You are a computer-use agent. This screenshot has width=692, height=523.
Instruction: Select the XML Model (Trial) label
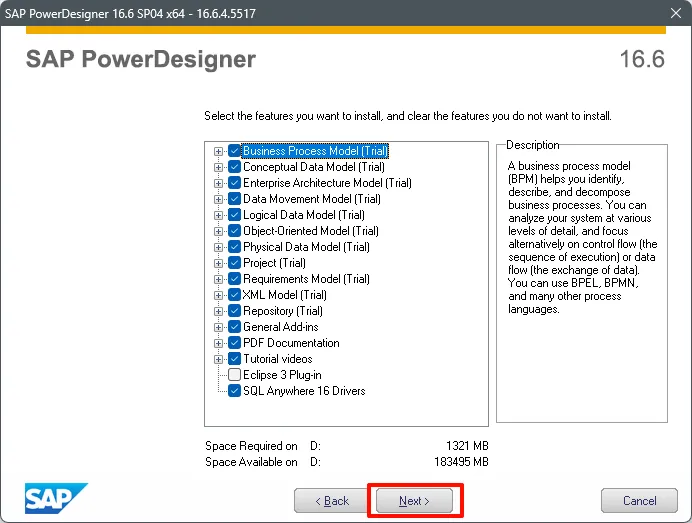285,295
